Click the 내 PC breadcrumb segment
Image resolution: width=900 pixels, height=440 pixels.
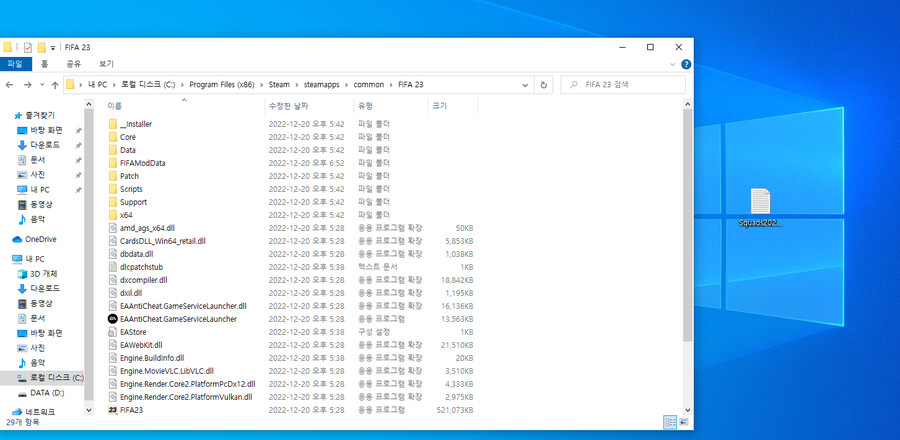point(97,85)
